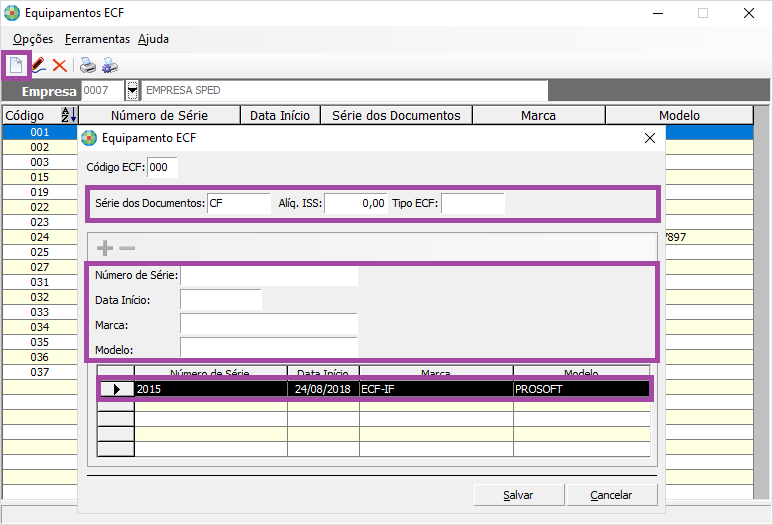Viewport: 773px width, 525px height.
Task: Click the printer icon in toolbar
Action: [88, 66]
